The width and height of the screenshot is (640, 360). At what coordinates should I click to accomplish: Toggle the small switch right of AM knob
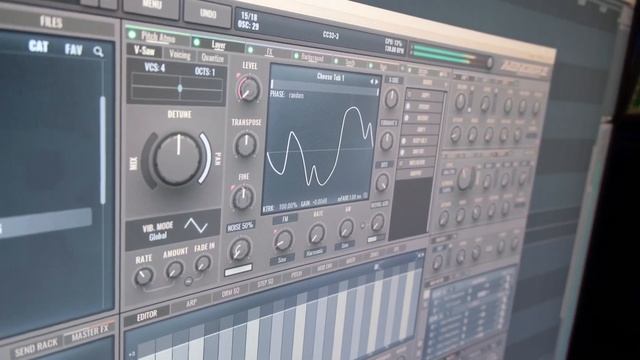click(362, 225)
